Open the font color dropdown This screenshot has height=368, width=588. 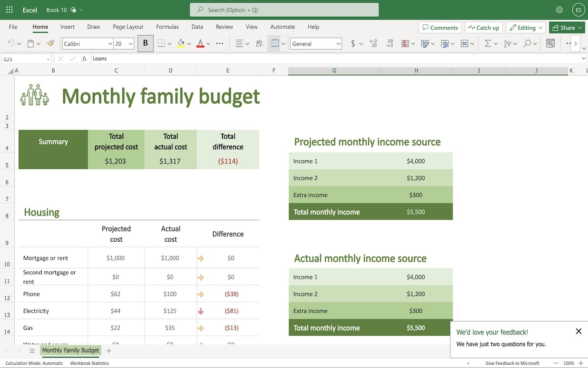pos(208,43)
